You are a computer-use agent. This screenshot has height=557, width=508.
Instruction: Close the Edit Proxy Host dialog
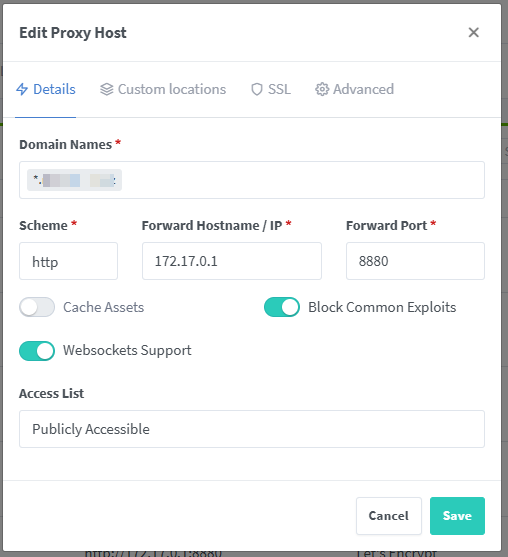tap(474, 32)
